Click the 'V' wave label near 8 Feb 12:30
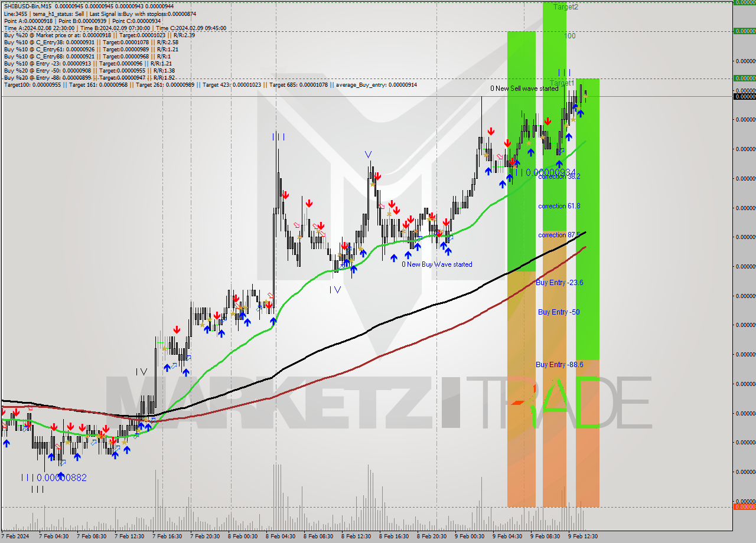756x543 pixels. [368, 155]
